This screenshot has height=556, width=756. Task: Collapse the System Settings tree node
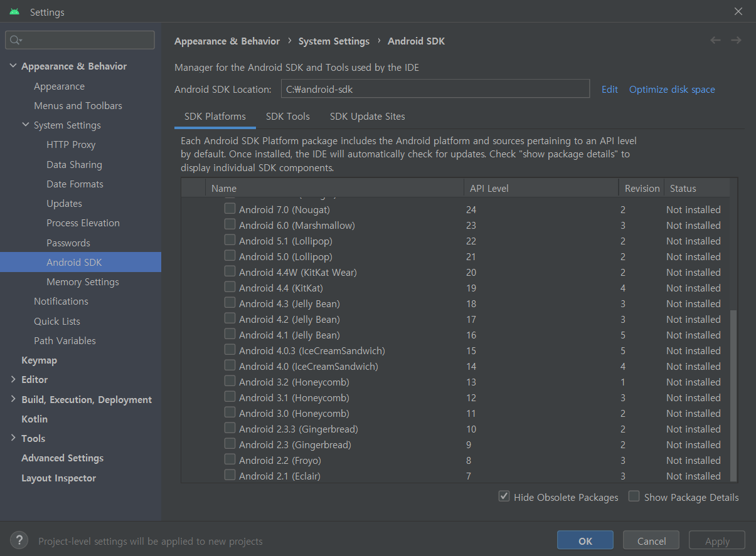pos(26,125)
